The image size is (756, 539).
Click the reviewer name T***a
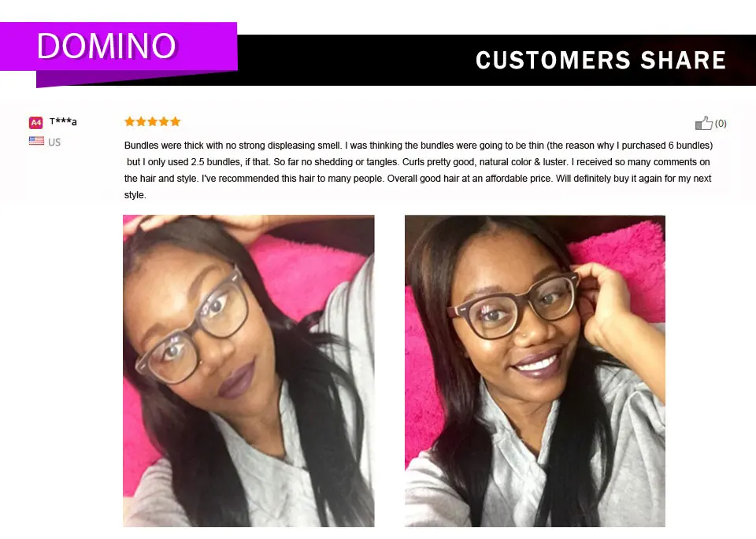point(63,121)
